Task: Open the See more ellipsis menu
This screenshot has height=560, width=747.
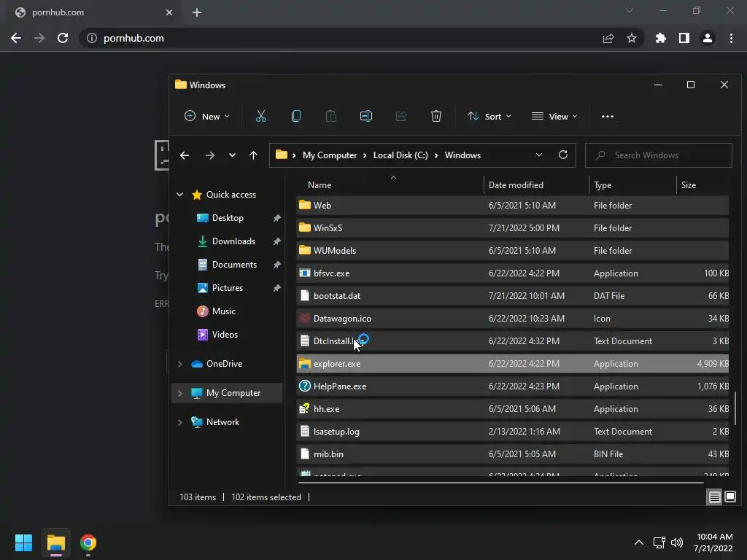Action: point(608,116)
